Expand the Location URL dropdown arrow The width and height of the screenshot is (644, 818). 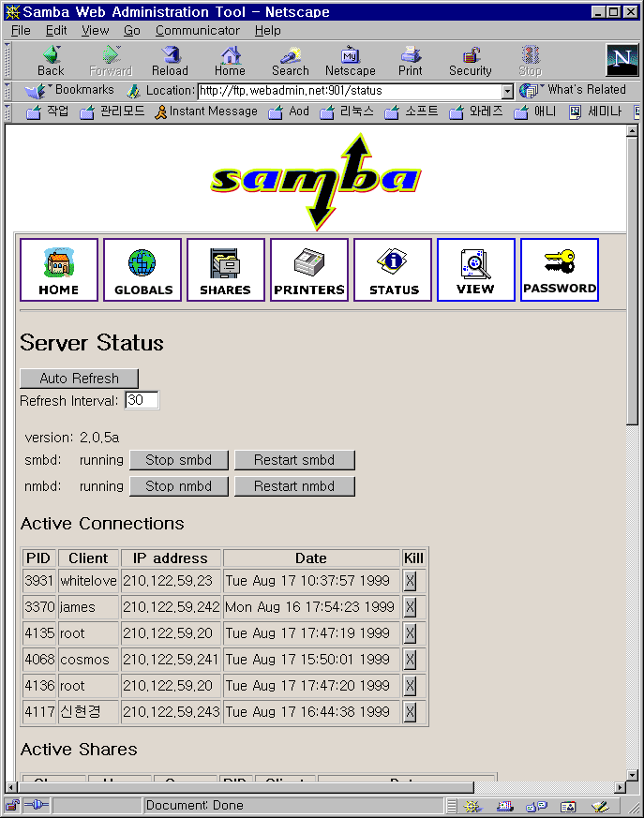tap(507, 92)
